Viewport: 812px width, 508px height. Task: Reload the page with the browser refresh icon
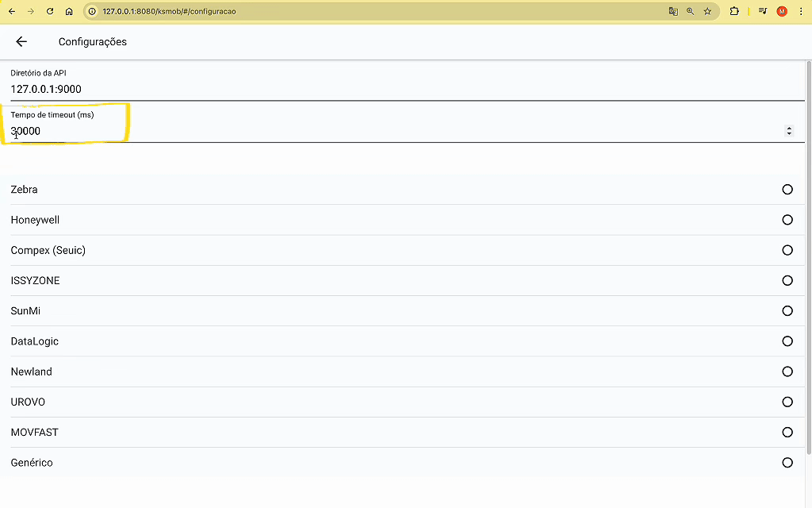(x=50, y=12)
